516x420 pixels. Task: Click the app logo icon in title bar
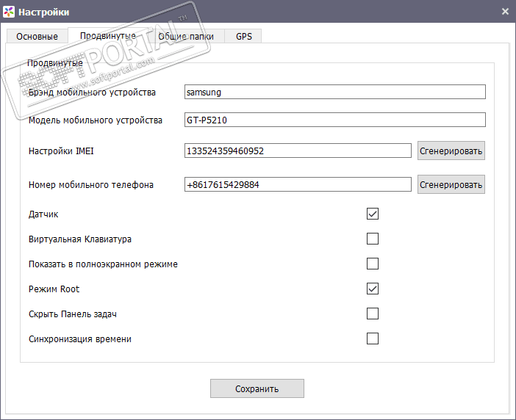[9, 12]
